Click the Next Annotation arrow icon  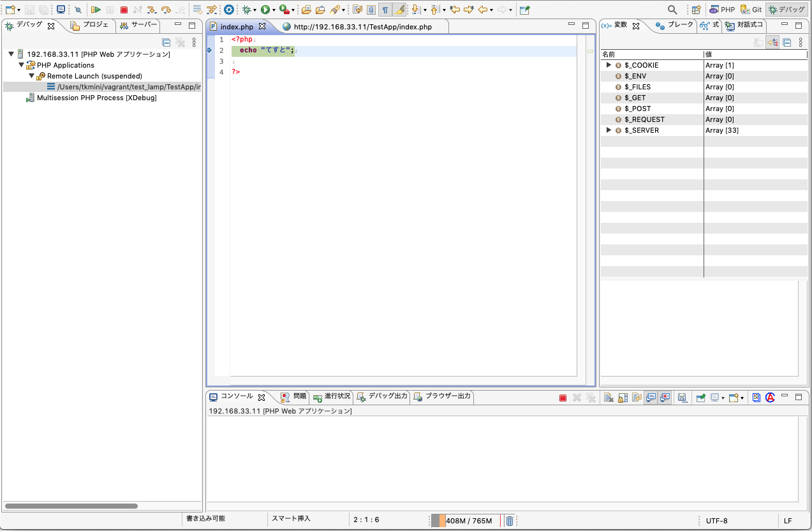click(416, 10)
